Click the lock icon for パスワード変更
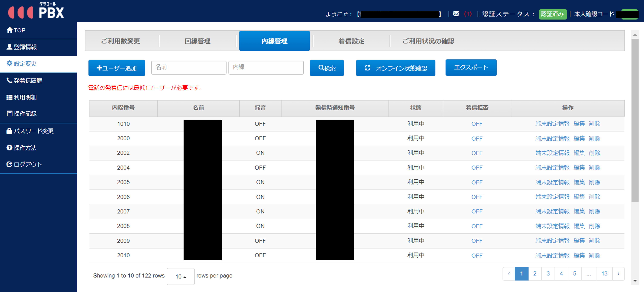644x292 pixels. pyautogui.click(x=9, y=131)
